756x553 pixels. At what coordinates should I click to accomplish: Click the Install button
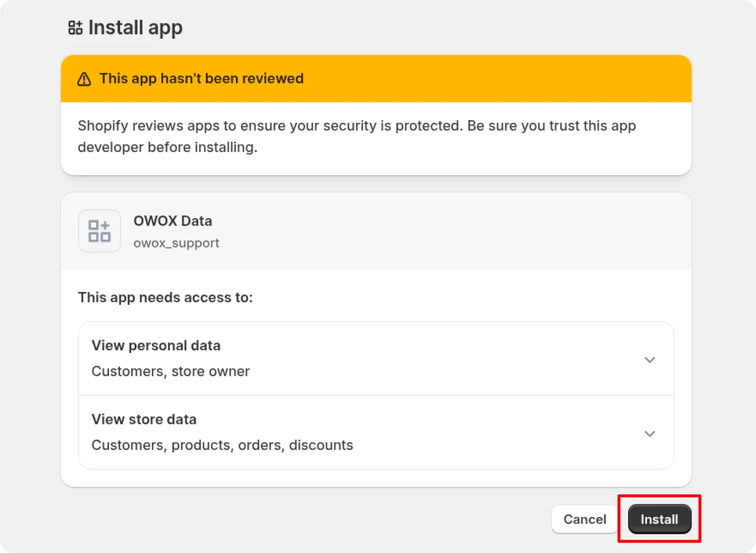coord(659,519)
